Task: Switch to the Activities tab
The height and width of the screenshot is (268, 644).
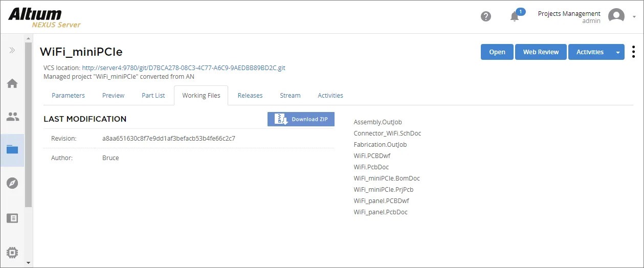Action: click(x=330, y=96)
